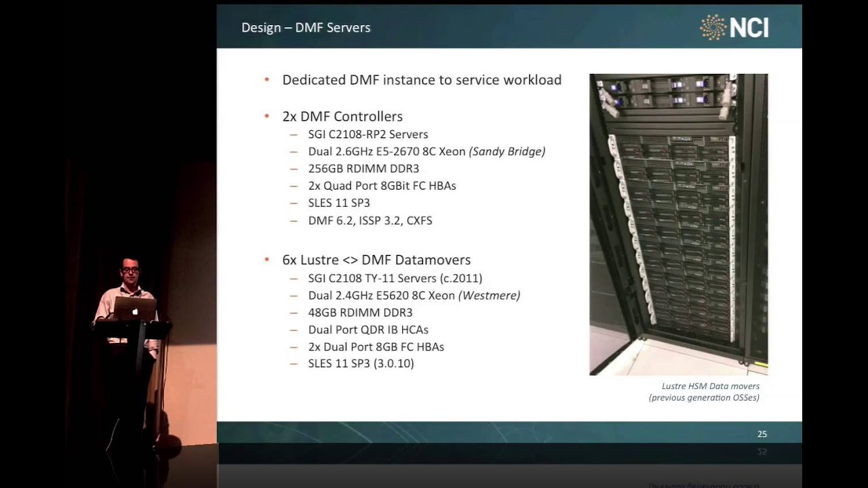Select the line "Dedicated DMF instance to service workload"
Viewport: 868px width, 488px height.
[x=422, y=80]
